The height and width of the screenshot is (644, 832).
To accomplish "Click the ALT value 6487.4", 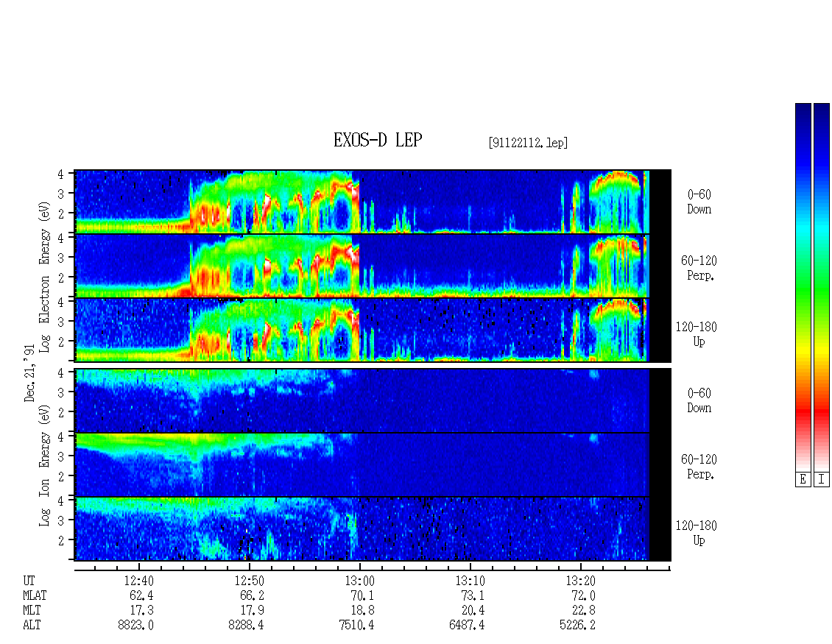I will point(467,626).
